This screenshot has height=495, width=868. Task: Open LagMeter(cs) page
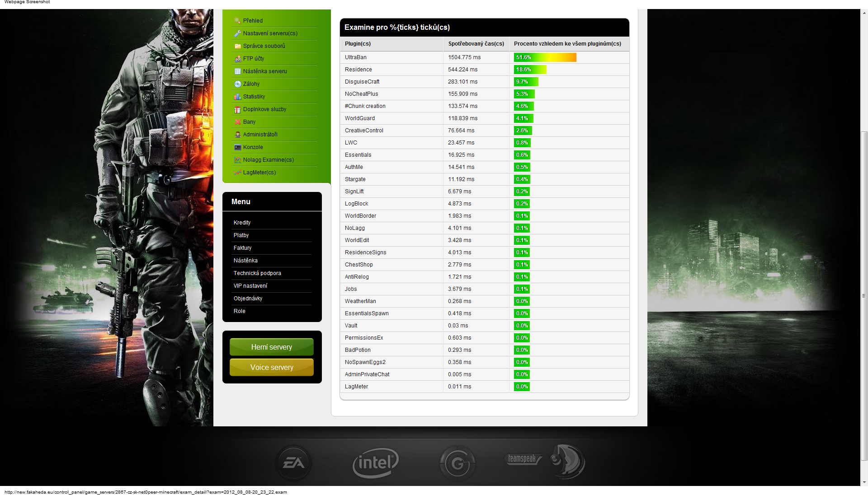pyautogui.click(x=259, y=172)
